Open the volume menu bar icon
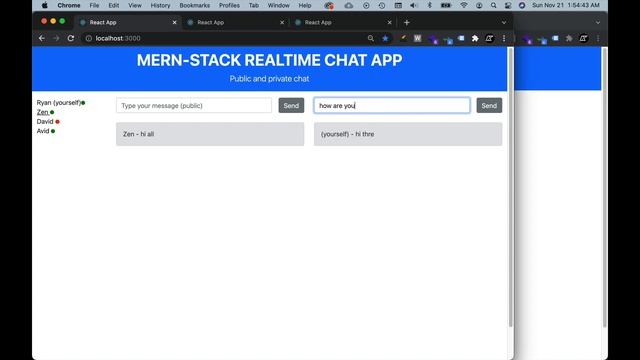Screen dimensions: 640x360 click(413, 5)
